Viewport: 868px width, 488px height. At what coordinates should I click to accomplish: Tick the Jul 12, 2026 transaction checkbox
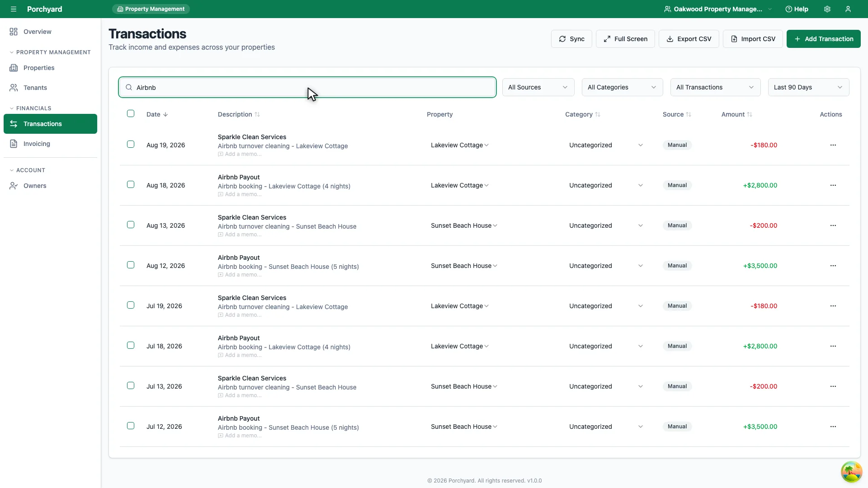click(x=131, y=426)
